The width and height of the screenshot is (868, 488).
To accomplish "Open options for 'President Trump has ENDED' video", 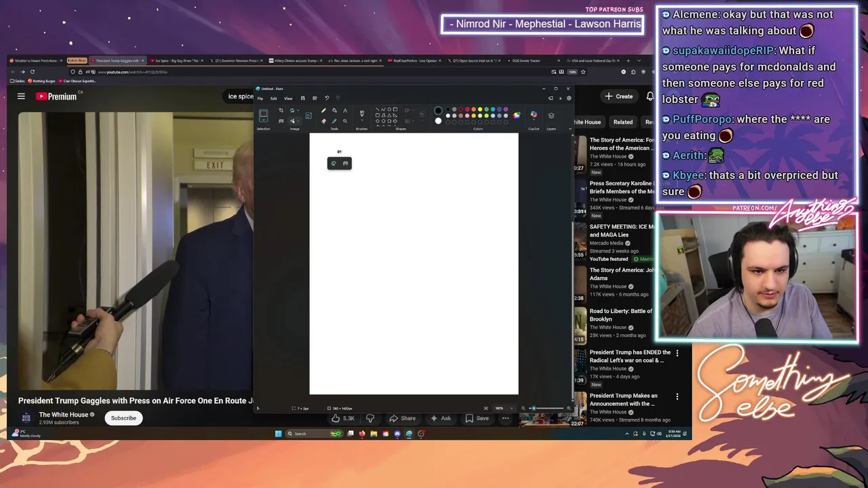I will 677,353.
